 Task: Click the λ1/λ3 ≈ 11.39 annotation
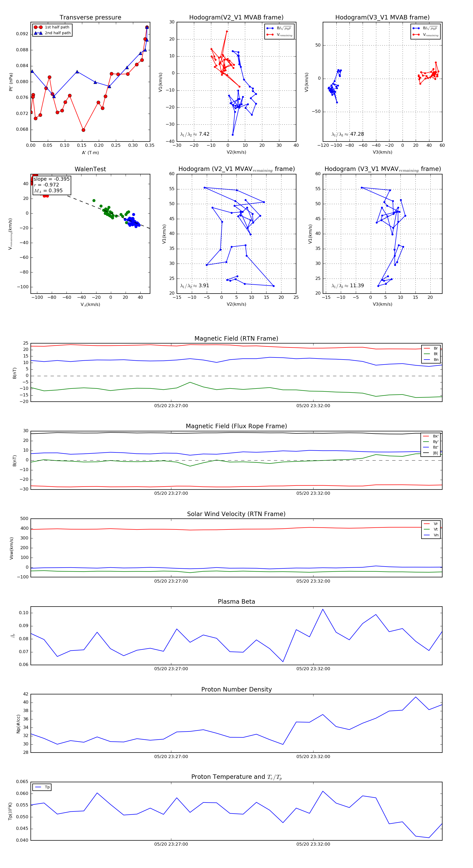[x=347, y=286]
